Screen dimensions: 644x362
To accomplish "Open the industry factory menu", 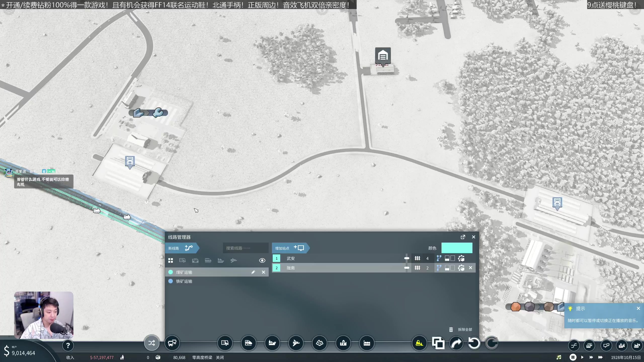I will (x=367, y=343).
